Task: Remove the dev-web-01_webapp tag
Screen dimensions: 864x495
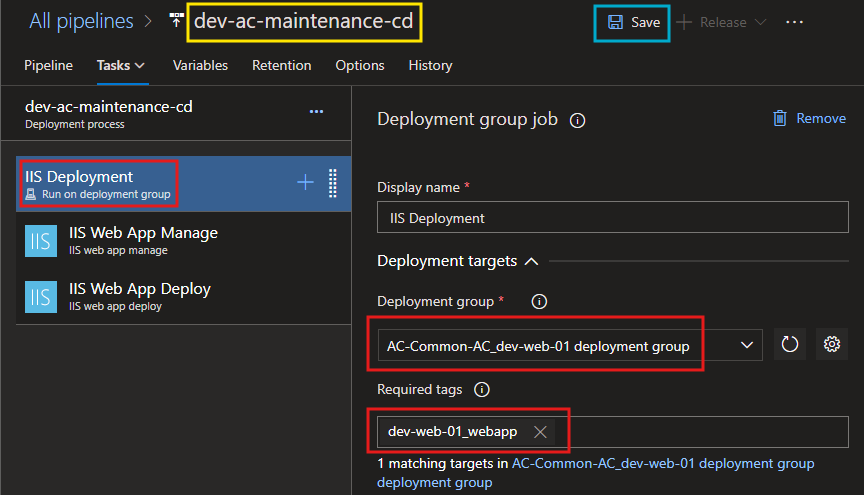Action: (540, 432)
